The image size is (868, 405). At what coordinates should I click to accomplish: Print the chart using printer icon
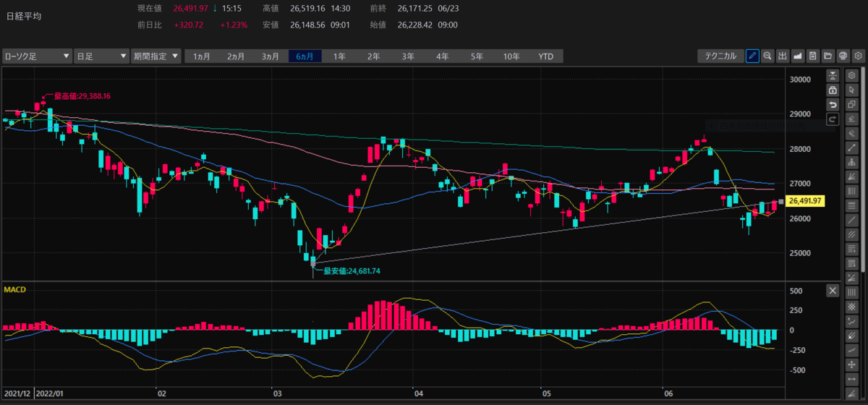click(x=843, y=56)
